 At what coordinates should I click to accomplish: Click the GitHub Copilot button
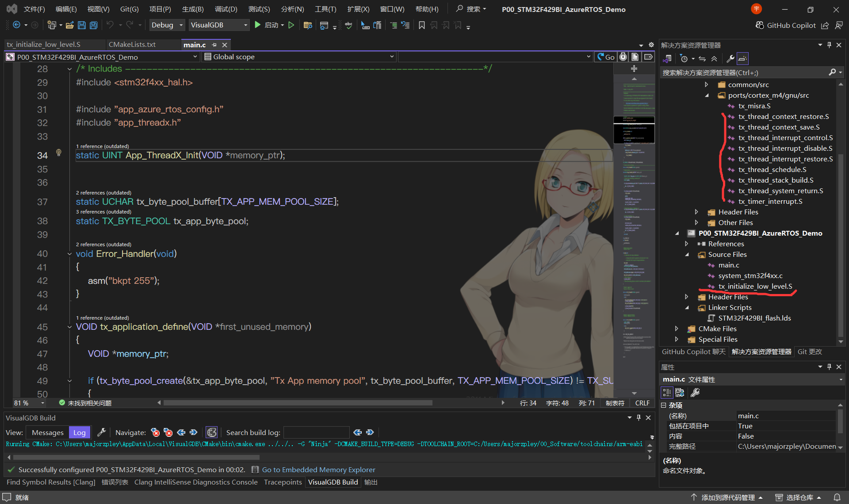pyautogui.click(x=785, y=26)
